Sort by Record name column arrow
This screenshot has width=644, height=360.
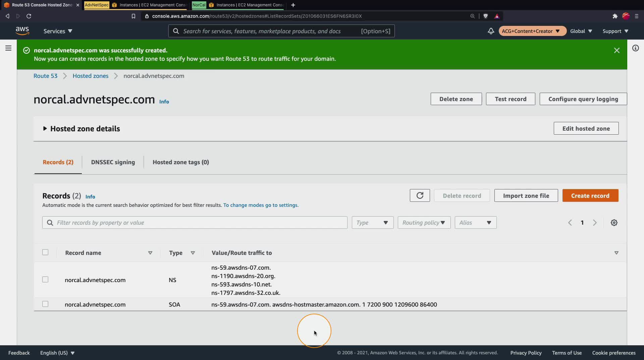(x=150, y=253)
